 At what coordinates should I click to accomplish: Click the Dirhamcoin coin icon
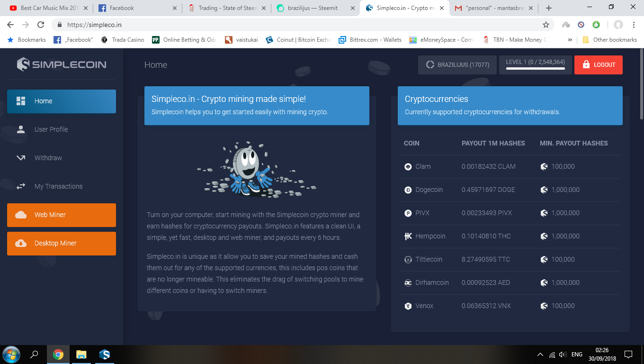point(408,282)
